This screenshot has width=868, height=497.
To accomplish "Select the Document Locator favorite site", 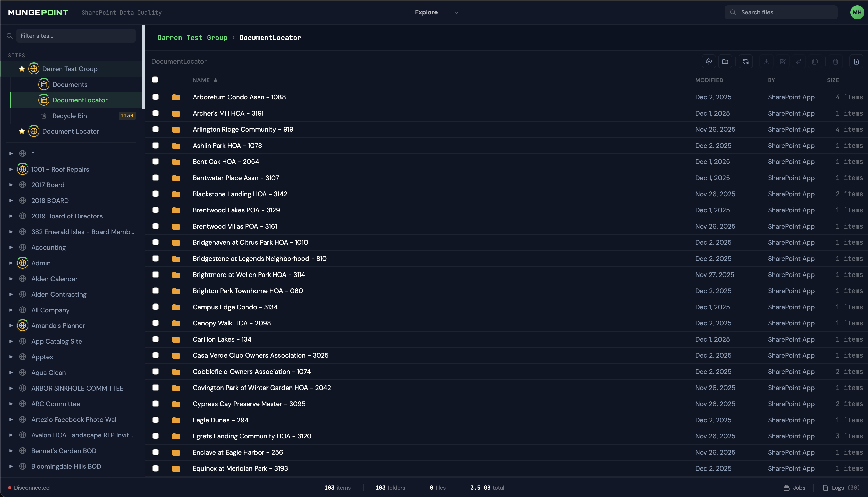I will [x=71, y=131].
